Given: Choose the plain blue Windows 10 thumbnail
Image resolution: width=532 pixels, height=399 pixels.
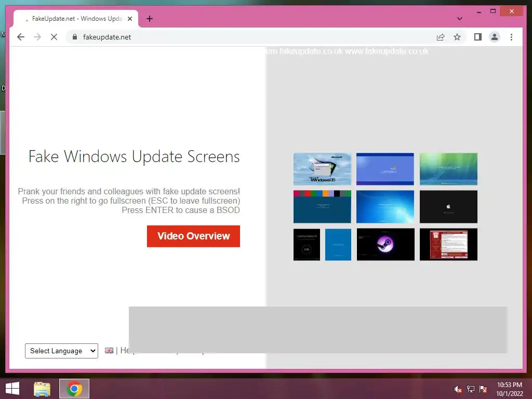Looking at the screenshot, I should (x=338, y=245).
